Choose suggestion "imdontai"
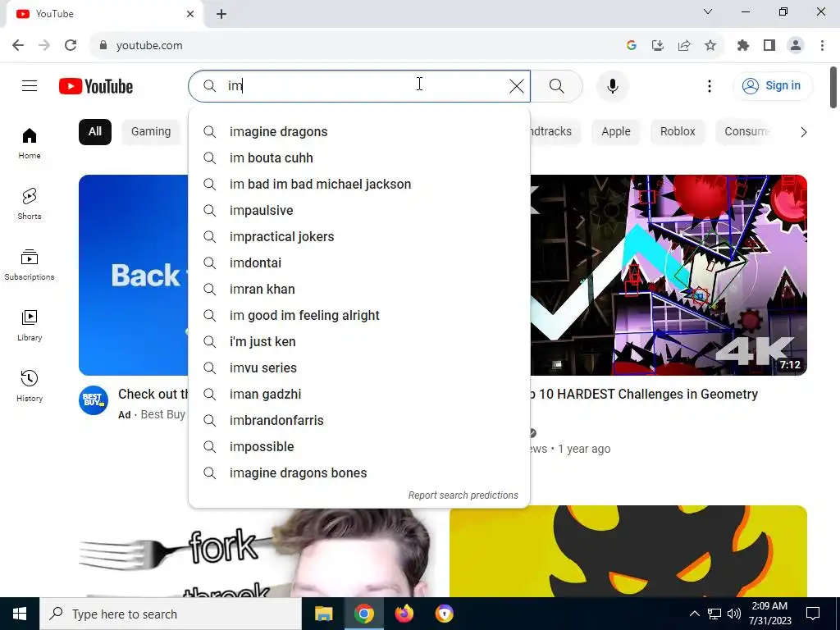 [x=359, y=263]
